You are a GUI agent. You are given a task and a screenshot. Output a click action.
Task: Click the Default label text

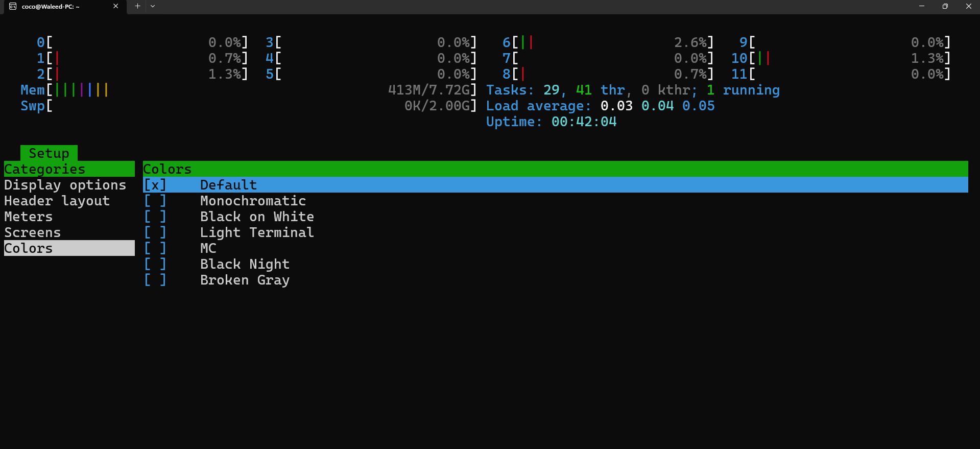click(229, 185)
